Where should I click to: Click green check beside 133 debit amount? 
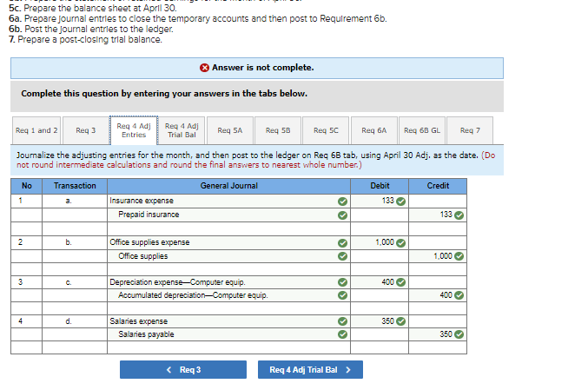[401, 202]
